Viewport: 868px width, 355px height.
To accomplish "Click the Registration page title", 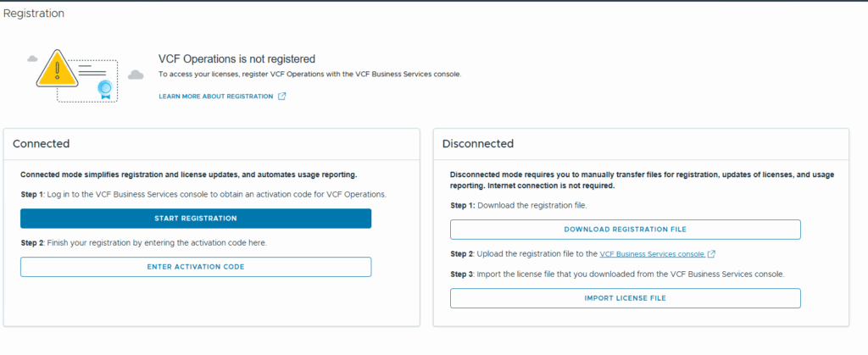I will tap(34, 13).
